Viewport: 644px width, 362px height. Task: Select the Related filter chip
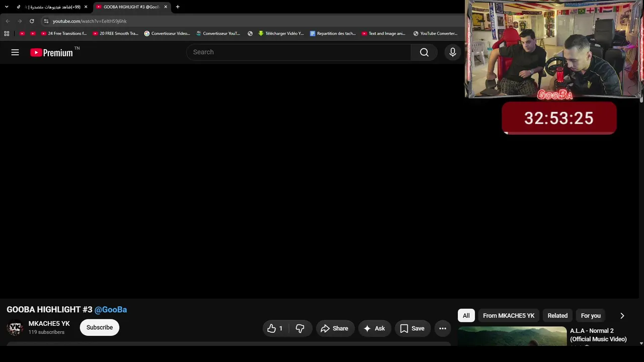pyautogui.click(x=557, y=316)
